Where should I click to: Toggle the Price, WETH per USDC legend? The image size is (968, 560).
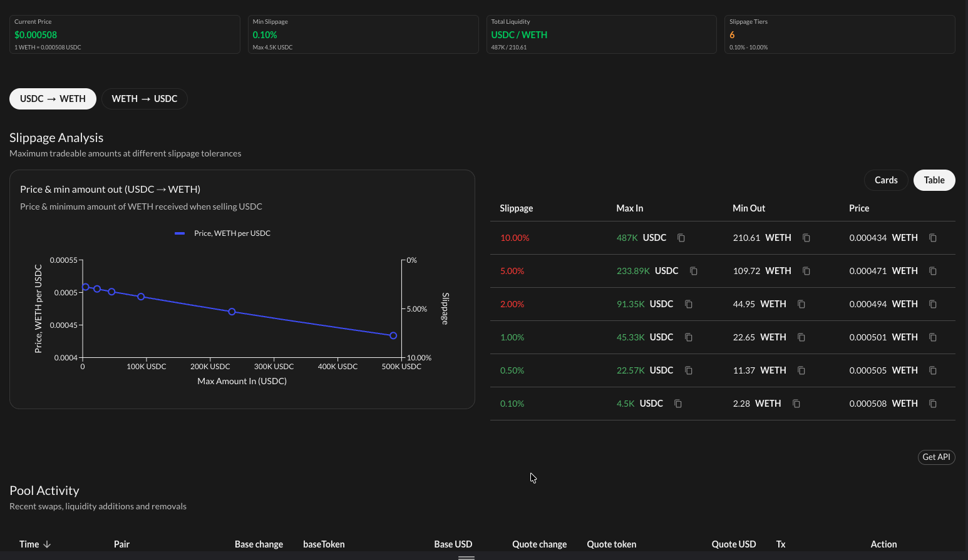pyautogui.click(x=223, y=233)
